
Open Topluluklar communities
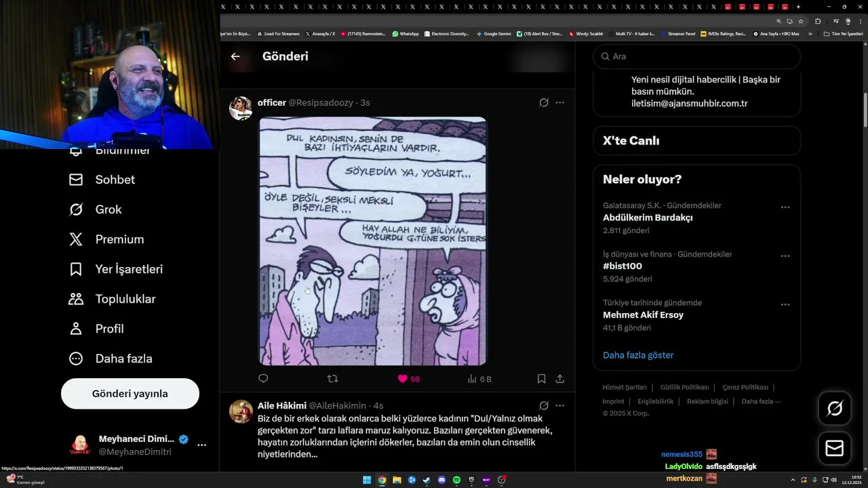pos(113,299)
